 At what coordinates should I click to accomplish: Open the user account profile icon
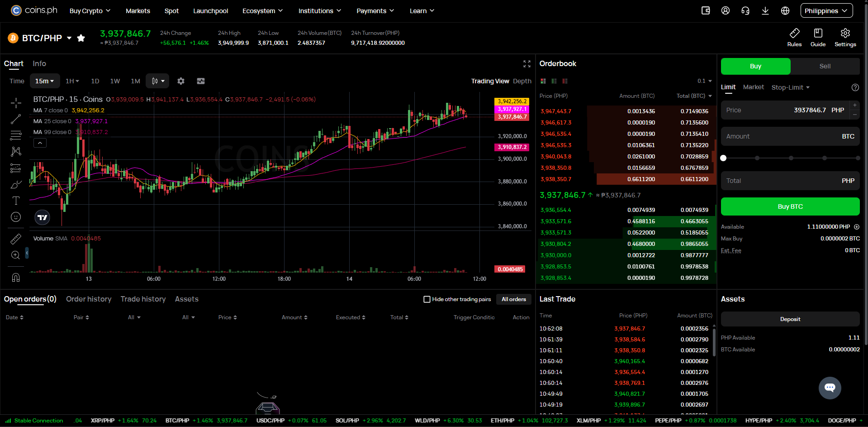point(726,10)
